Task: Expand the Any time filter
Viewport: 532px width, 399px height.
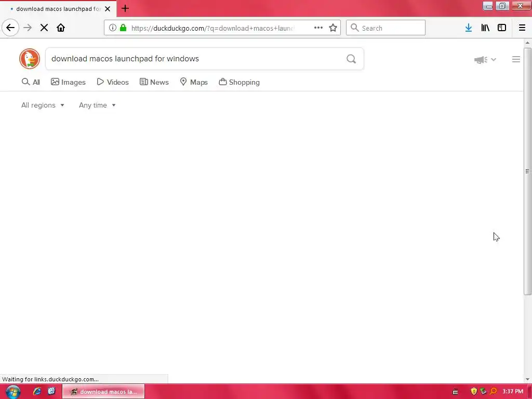Action: 97,105
